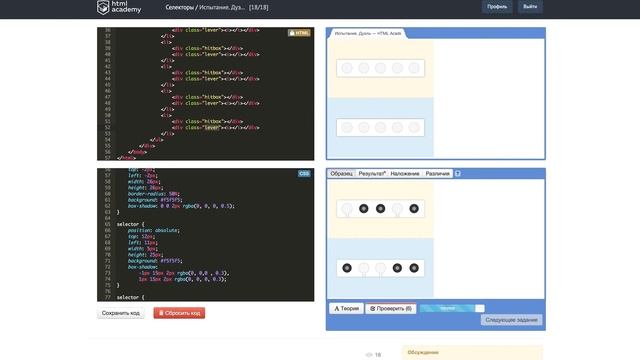Select the 'Испытание. Дуэль' preview browser tab

(368, 33)
